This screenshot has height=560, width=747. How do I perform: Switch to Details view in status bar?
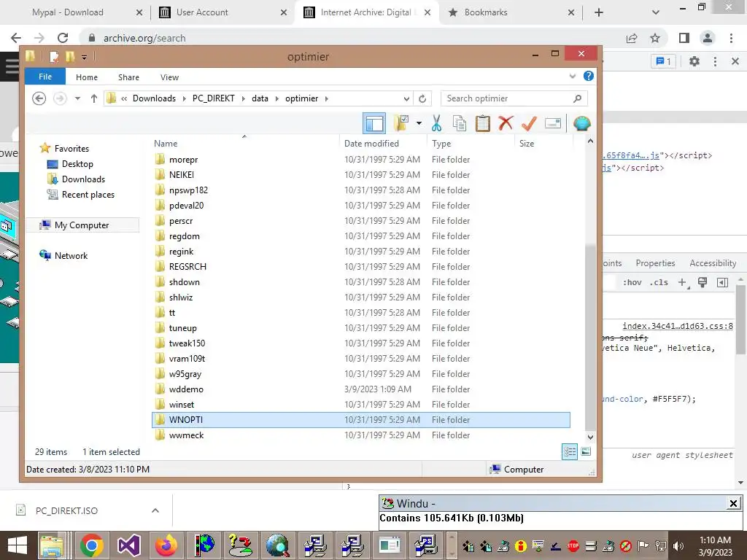pyautogui.click(x=570, y=451)
